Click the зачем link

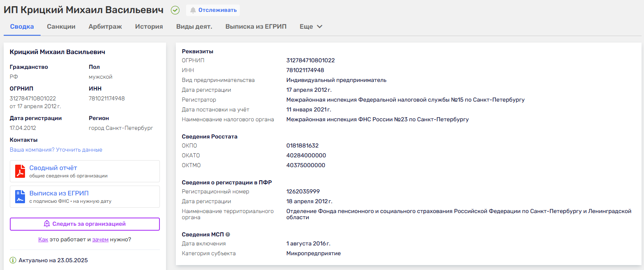coord(100,240)
